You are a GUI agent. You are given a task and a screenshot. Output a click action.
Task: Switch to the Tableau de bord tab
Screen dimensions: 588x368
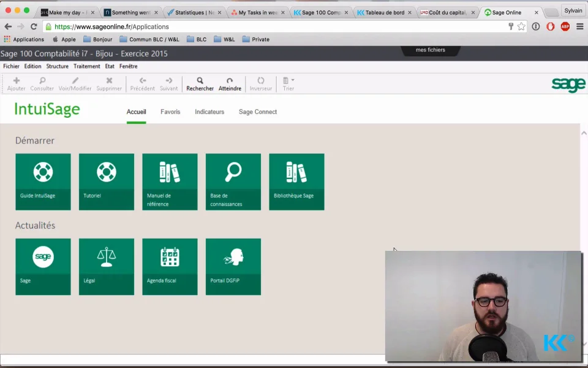(385, 12)
